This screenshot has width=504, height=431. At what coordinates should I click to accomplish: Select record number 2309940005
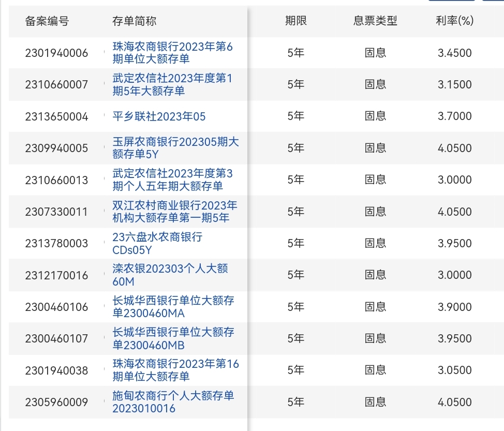56,148
